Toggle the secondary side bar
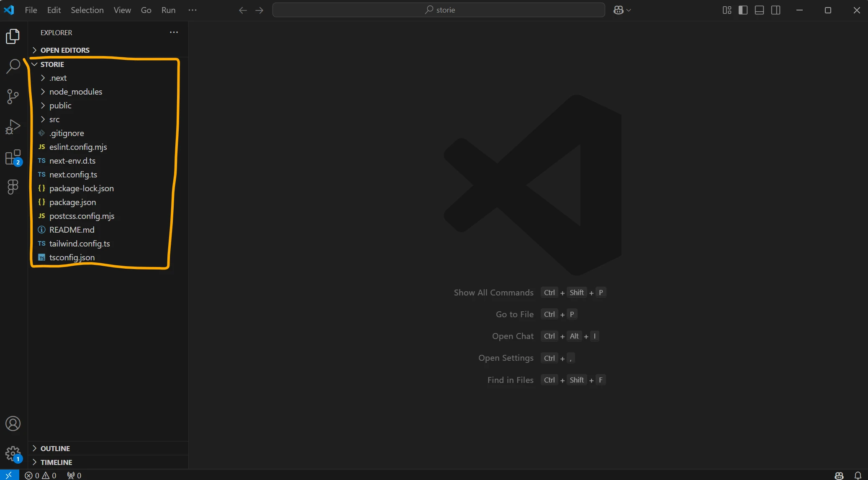The image size is (868, 480). click(776, 10)
